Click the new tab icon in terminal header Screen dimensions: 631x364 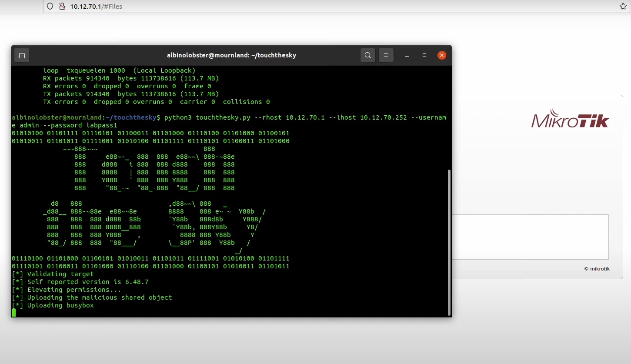pos(22,55)
